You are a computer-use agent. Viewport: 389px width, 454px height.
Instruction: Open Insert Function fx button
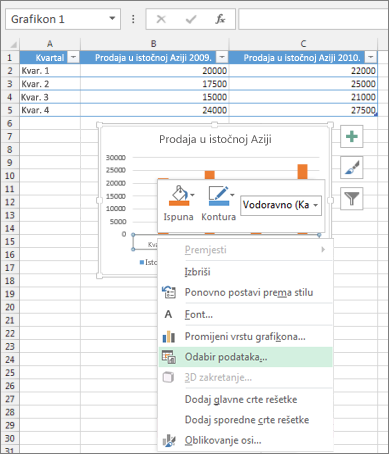[220, 19]
